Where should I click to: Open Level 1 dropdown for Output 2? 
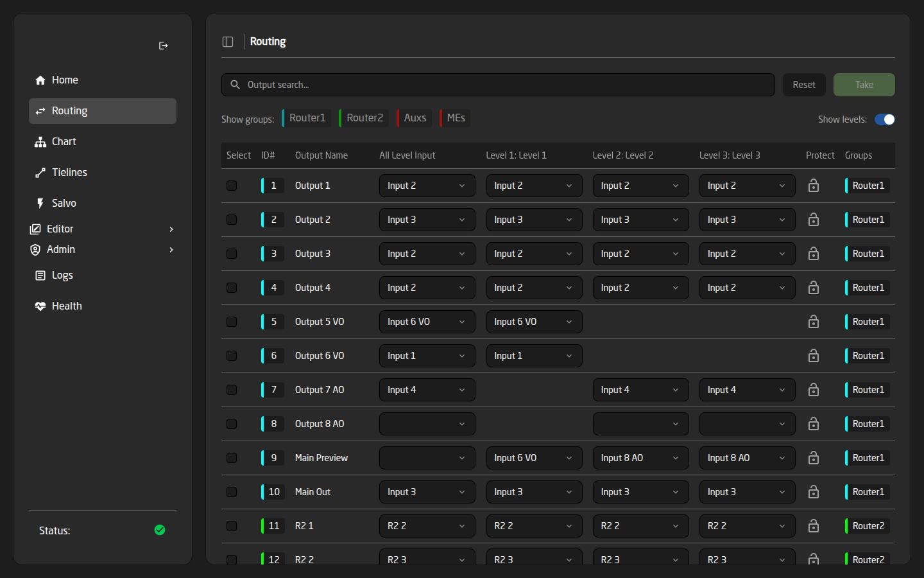(534, 220)
